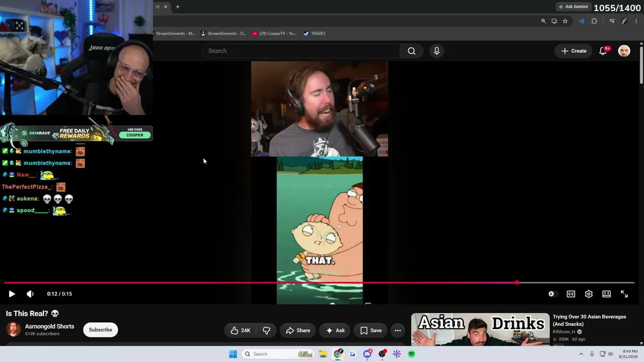Enter fullscreen mode

(x=624, y=294)
